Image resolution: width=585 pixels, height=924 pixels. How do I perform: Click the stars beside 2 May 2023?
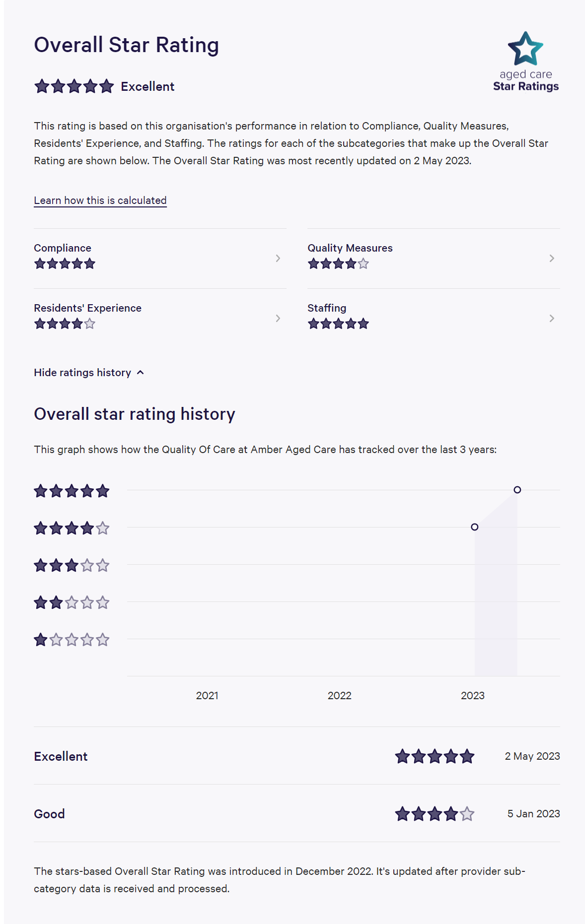pos(435,757)
